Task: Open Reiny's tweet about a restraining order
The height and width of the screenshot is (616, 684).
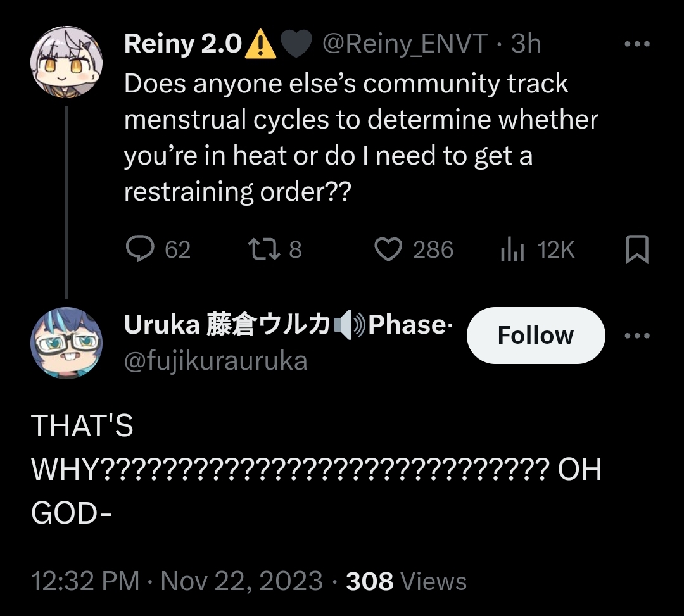Action: coord(361,138)
